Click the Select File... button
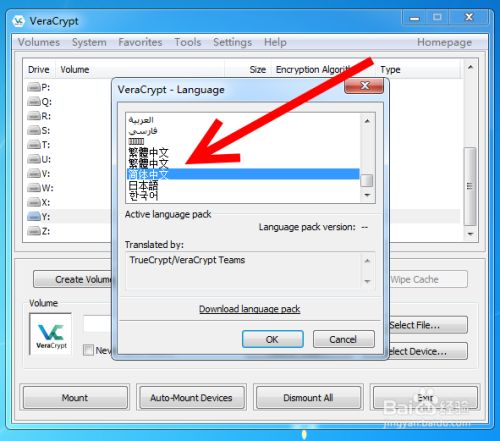Image resolution: width=500 pixels, height=441 pixels. [x=428, y=325]
